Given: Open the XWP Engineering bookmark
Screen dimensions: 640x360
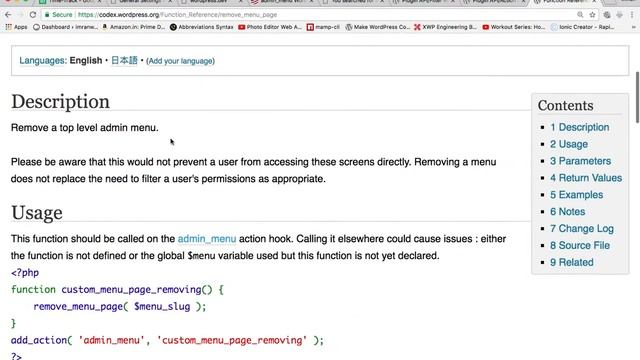Looking at the screenshot, I should click(x=445, y=27).
